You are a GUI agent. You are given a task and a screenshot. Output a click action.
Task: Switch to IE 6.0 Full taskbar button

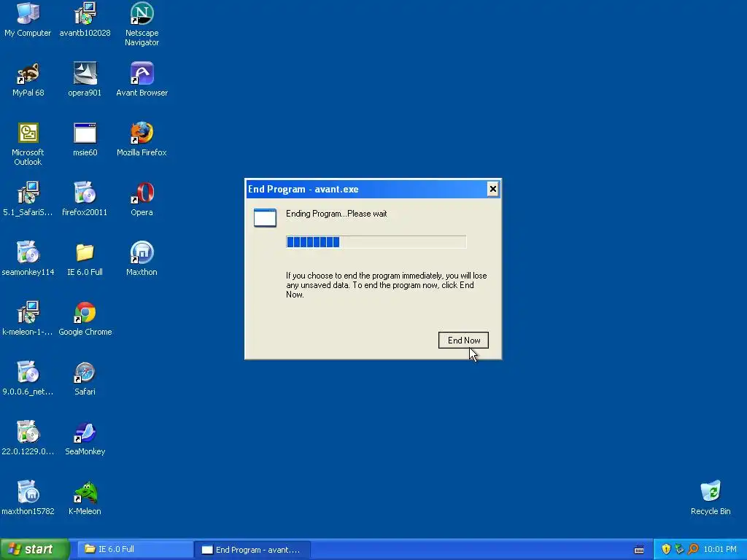(135, 549)
